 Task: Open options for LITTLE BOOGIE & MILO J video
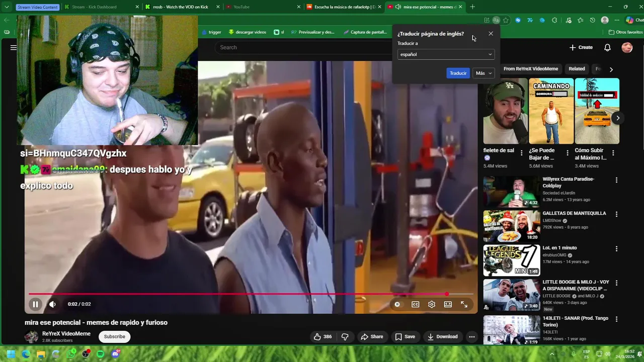click(616, 283)
